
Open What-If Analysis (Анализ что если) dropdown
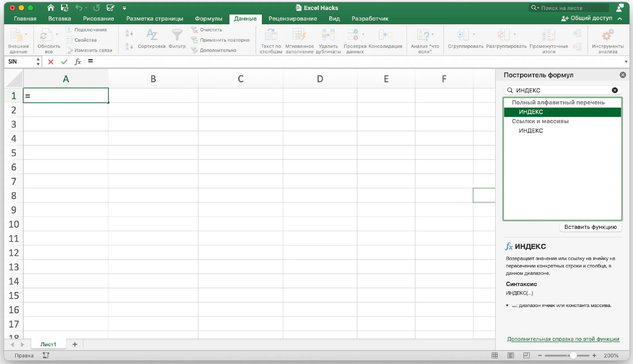433,34
